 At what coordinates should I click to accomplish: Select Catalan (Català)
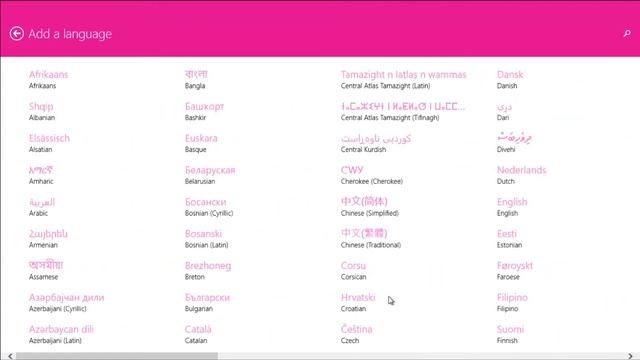tap(198, 334)
